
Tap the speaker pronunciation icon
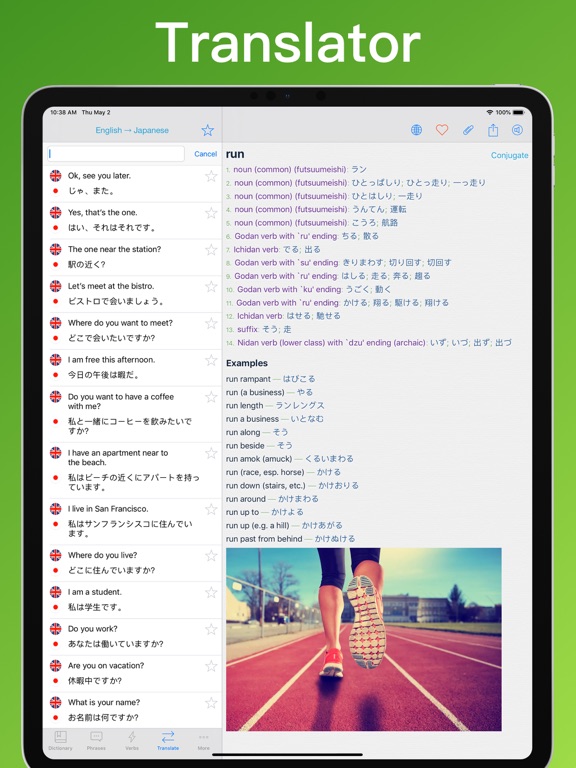517,130
